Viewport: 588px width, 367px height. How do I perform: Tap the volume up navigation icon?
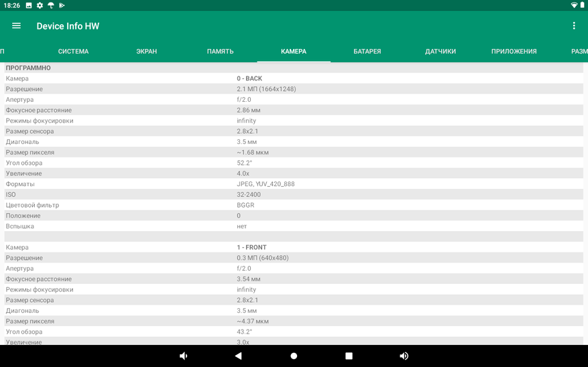pyautogui.click(x=404, y=356)
